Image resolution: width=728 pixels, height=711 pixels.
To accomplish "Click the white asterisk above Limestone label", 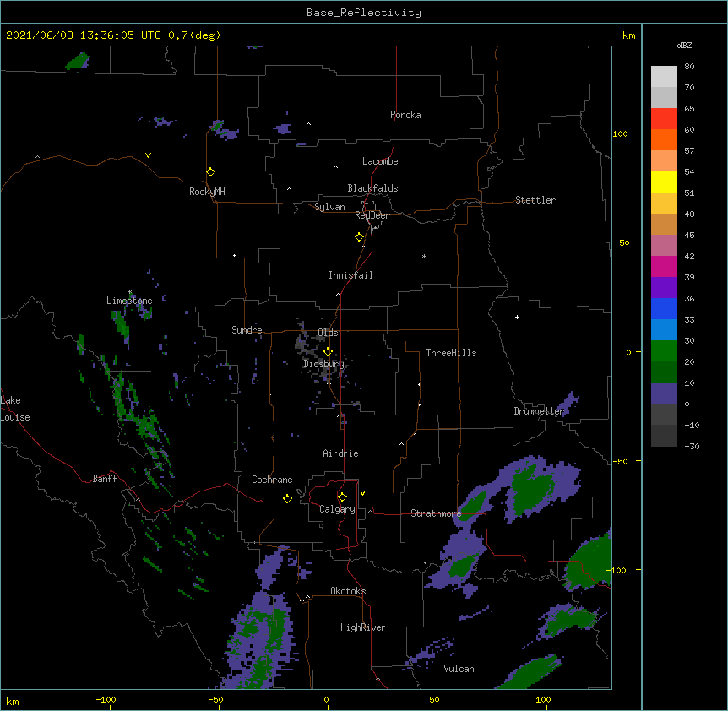I will pyautogui.click(x=129, y=292).
